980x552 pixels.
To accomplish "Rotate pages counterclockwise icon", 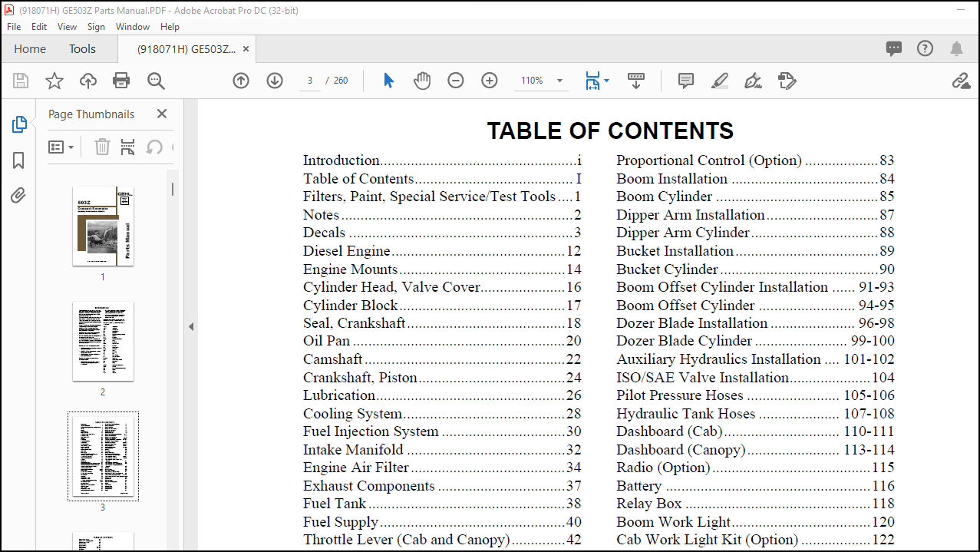I will pos(154,147).
